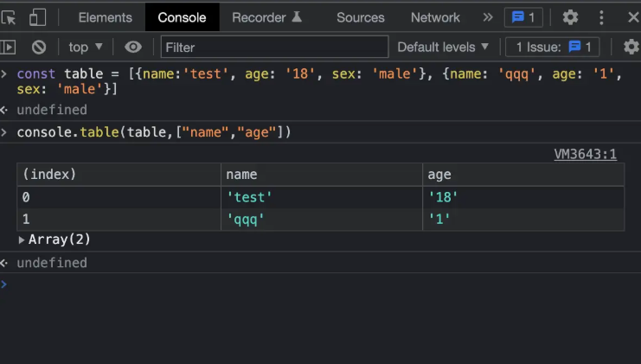The image size is (641, 364).
Task: Activate the inspect element picker icon
Action: click(x=10, y=17)
